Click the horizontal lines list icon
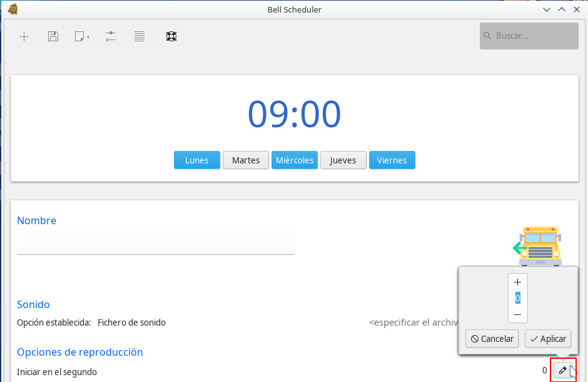The height and width of the screenshot is (382, 588). coord(139,36)
